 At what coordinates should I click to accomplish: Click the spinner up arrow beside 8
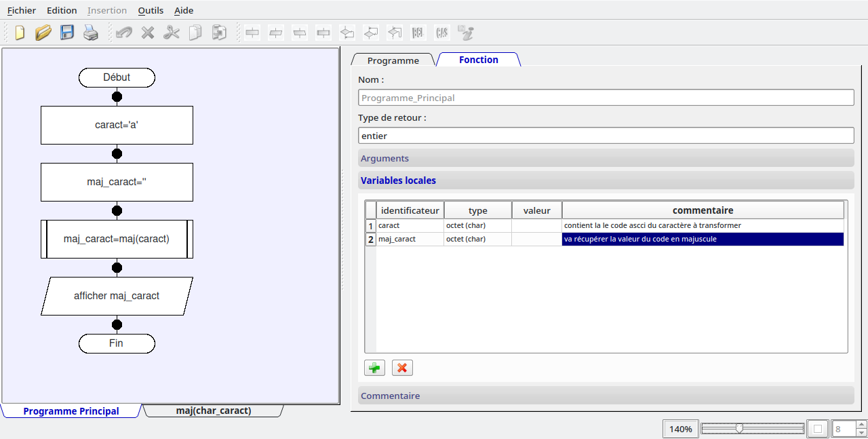click(x=861, y=425)
